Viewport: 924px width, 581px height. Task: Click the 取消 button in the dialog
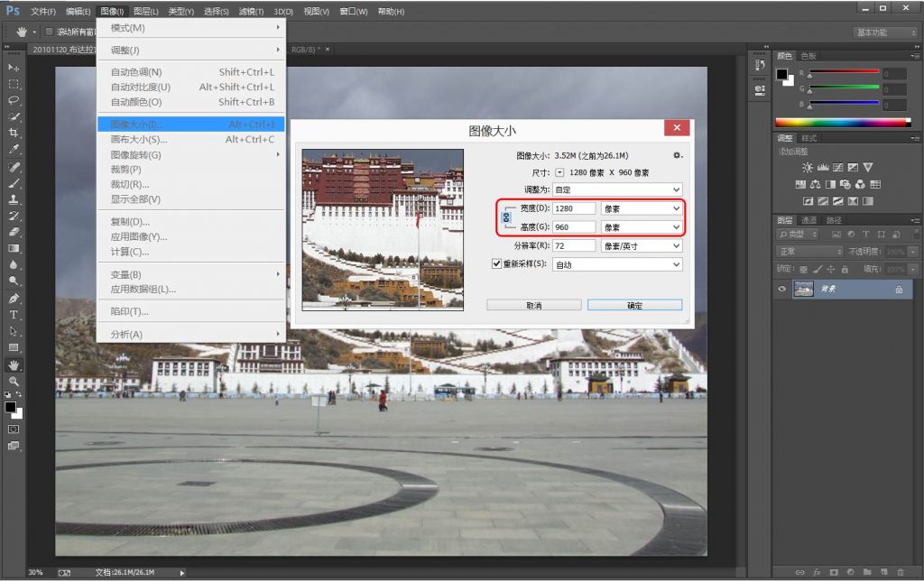(x=534, y=305)
